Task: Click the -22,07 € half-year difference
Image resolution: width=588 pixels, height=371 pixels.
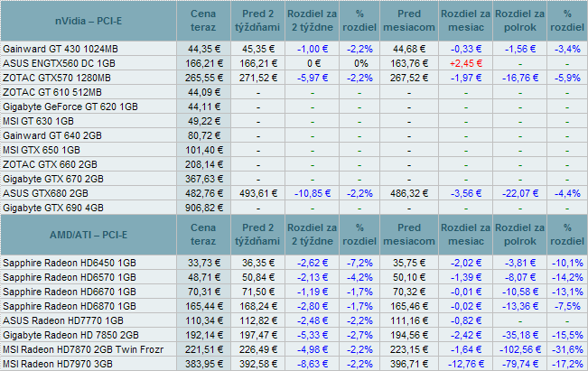Action: point(519,193)
